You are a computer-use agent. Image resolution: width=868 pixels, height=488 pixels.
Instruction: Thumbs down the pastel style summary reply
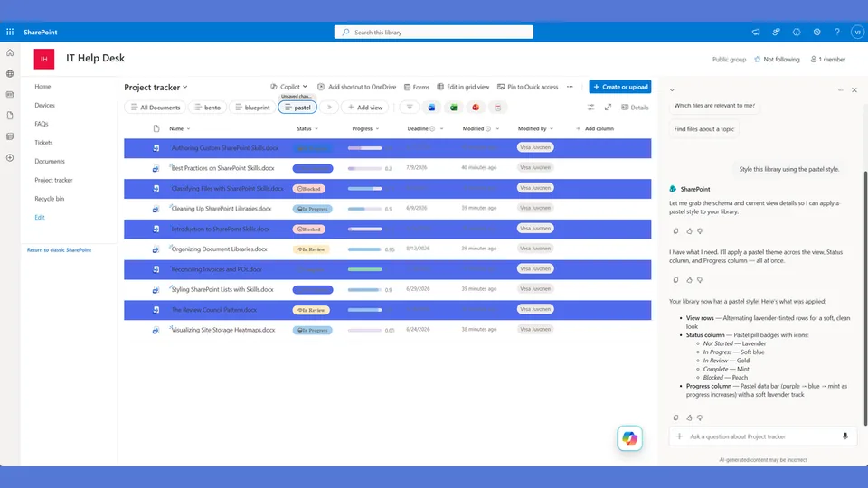(700, 418)
